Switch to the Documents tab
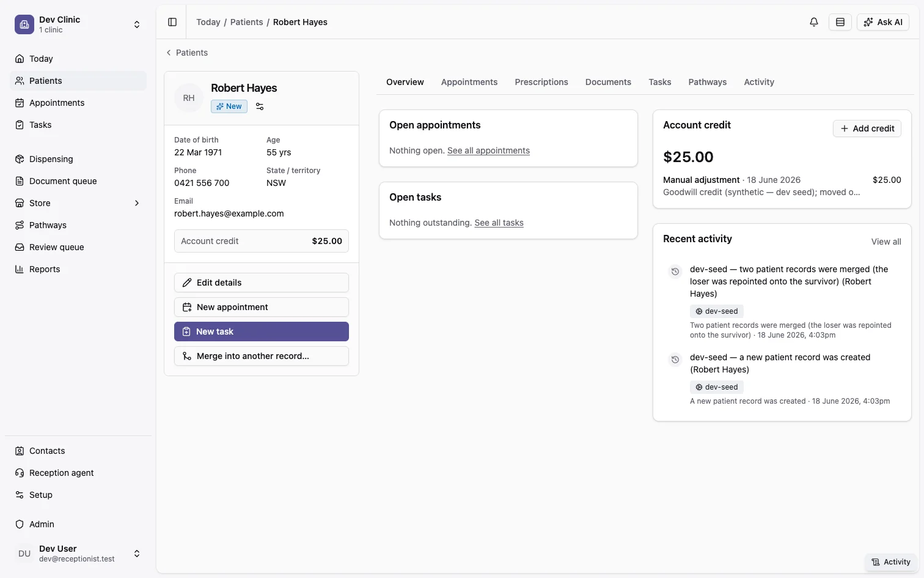Viewport: 924px width, 578px height. pos(608,82)
